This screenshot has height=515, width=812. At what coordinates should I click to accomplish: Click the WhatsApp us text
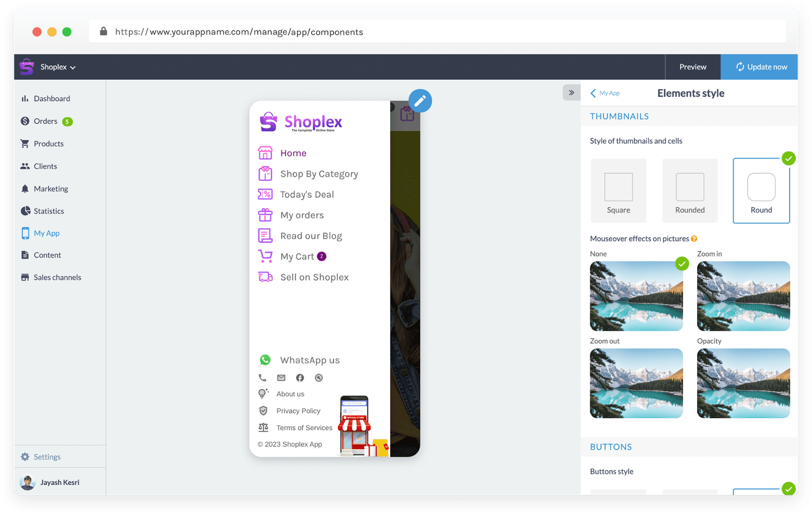click(310, 360)
